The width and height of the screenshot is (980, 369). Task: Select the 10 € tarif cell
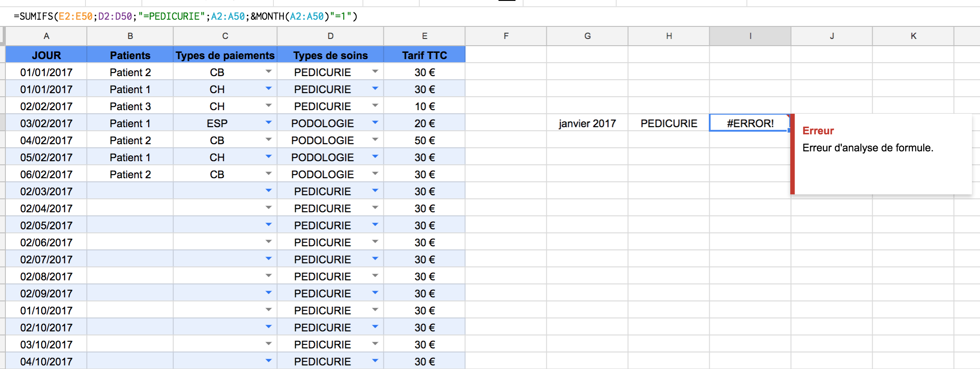pos(425,106)
